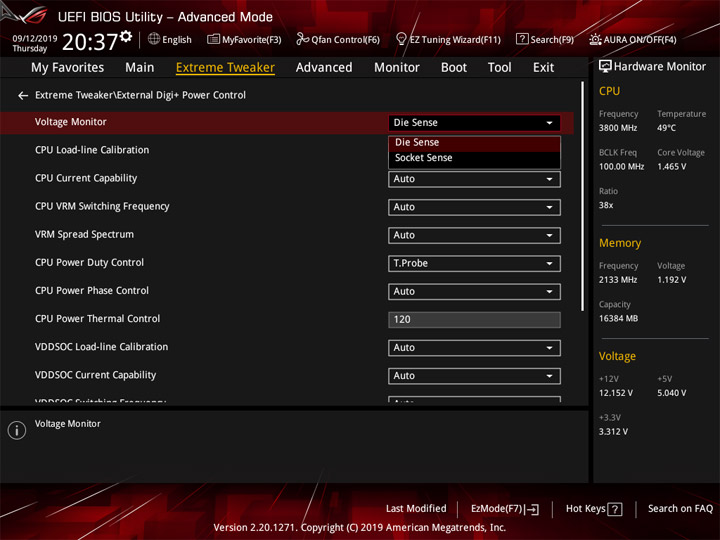Open CPU Power Duty Control dropdown
Image resolution: width=720 pixels, height=540 pixels.
pyautogui.click(x=474, y=263)
